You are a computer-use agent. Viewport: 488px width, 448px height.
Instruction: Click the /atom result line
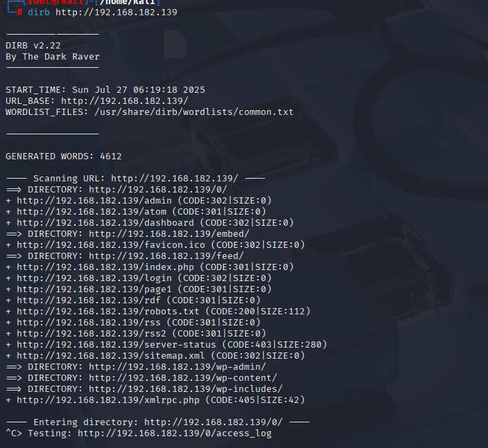(x=136, y=212)
